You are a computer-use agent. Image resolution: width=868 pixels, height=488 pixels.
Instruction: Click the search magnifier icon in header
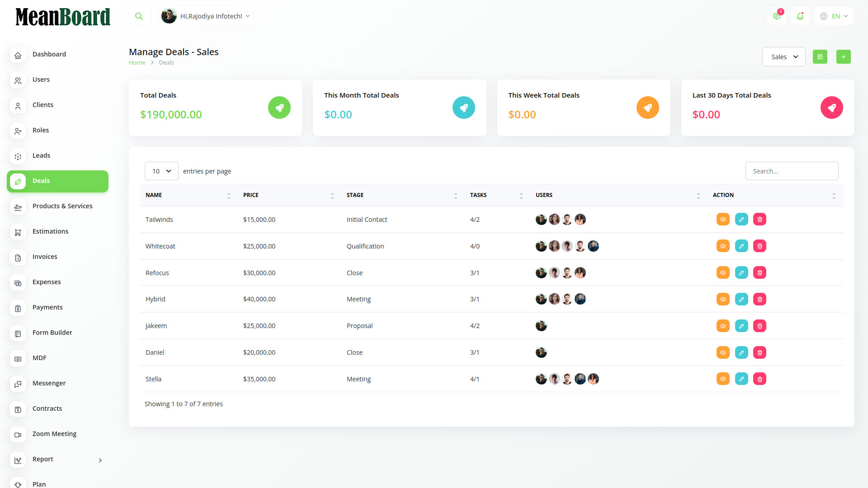coord(139,16)
